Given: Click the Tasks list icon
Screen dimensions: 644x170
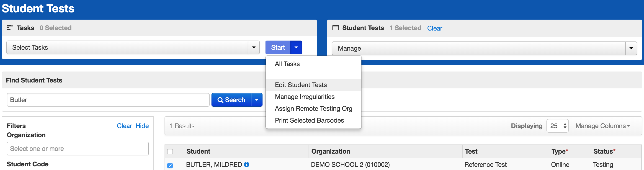Looking at the screenshot, I should [x=10, y=28].
